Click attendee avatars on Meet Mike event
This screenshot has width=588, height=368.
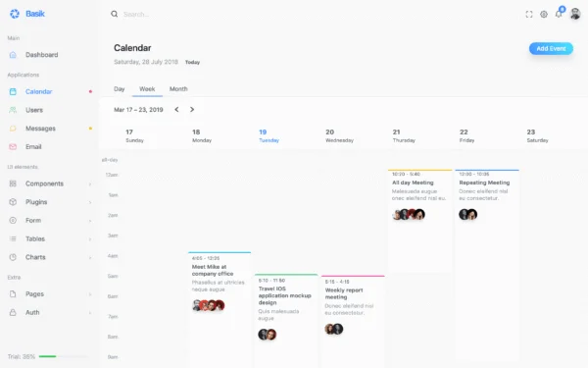click(x=209, y=305)
